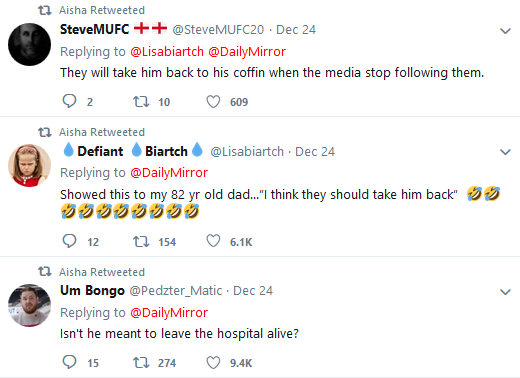Open the Dec 24 timestamp on SteveMUFC's tweet
The height and width of the screenshot is (378, 520).
[x=296, y=30]
